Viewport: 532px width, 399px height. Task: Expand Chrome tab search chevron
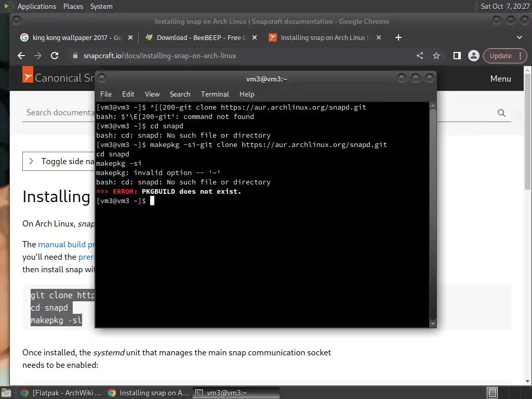[x=520, y=37]
